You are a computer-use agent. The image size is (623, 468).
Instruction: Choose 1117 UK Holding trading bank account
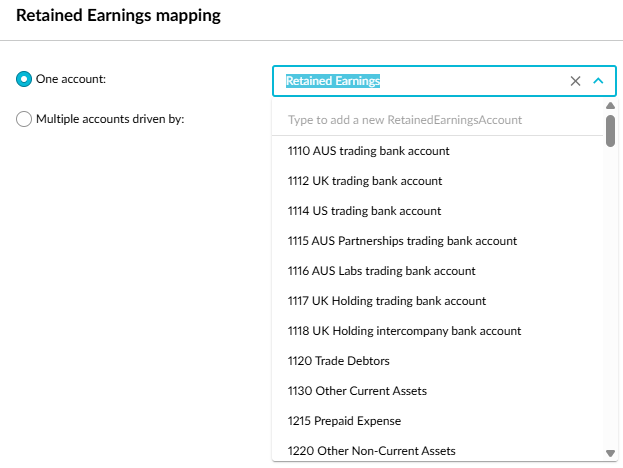tap(386, 301)
